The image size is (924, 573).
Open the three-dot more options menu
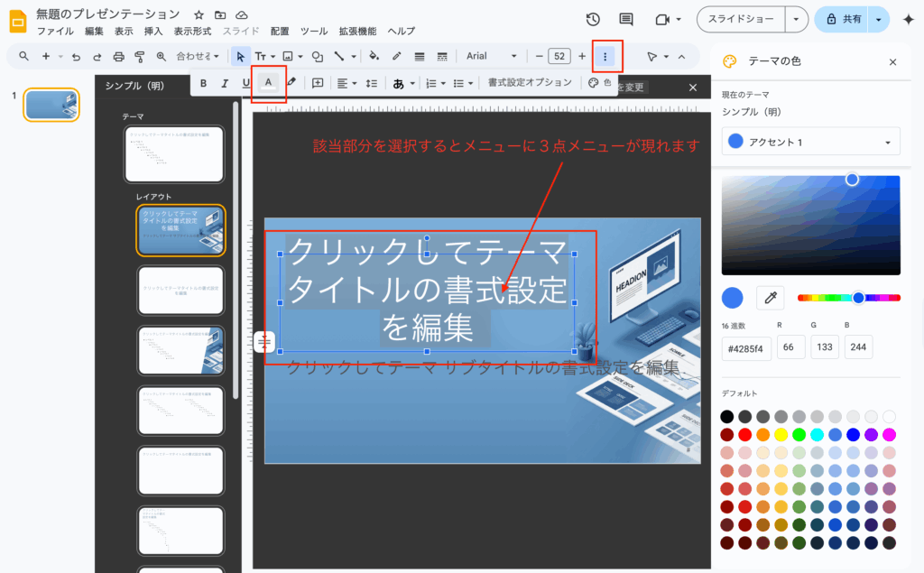(x=605, y=56)
